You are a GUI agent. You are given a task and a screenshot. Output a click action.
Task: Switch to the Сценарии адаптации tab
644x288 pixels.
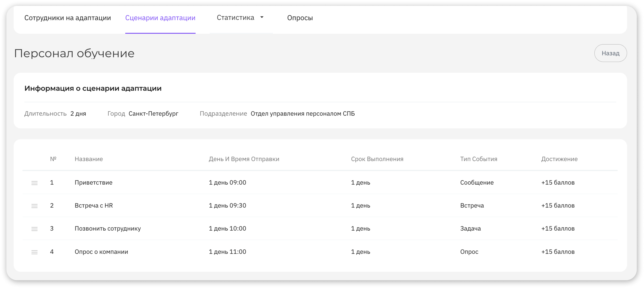160,18
